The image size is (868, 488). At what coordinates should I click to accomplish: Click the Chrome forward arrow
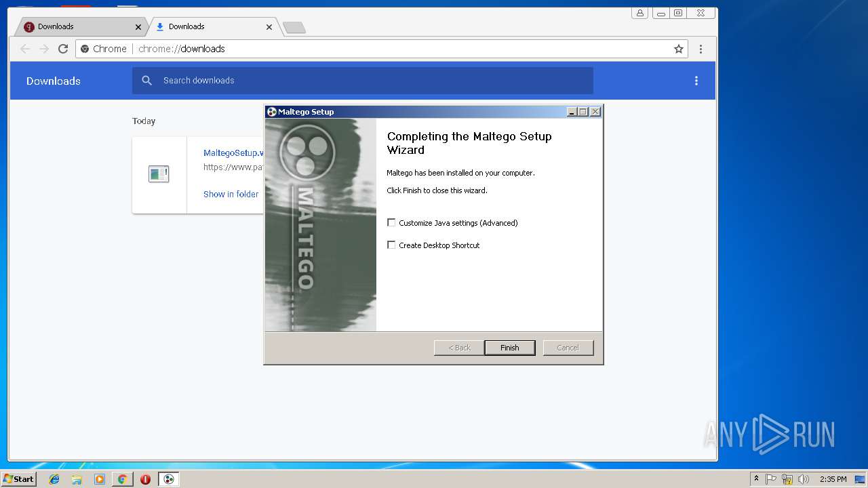(x=44, y=49)
